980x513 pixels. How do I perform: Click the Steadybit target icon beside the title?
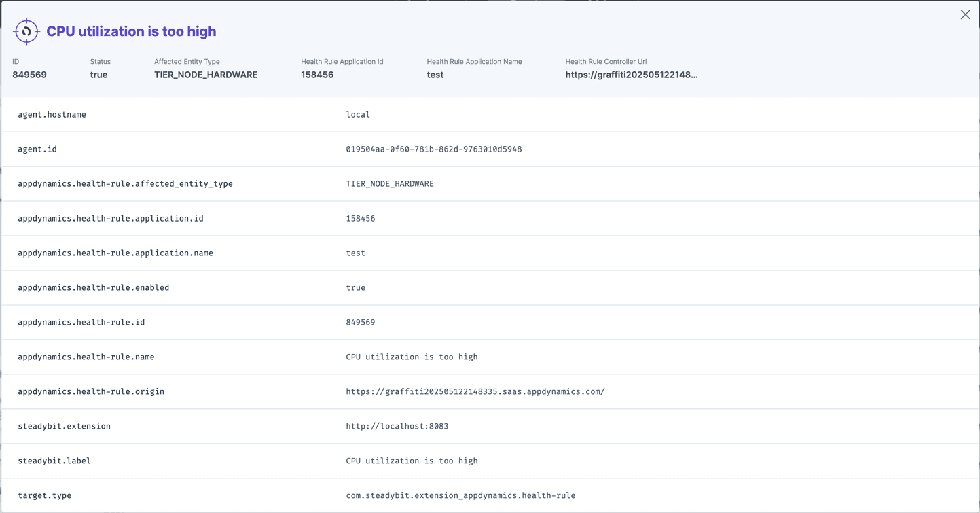coord(26,31)
